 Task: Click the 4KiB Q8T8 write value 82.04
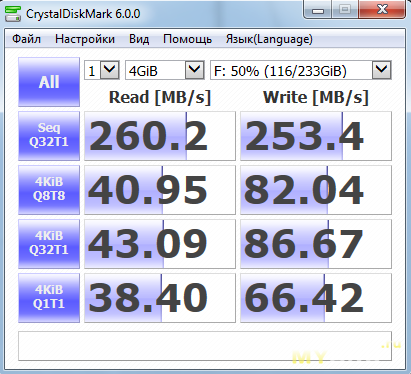pyautogui.click(x=316, y=190)
